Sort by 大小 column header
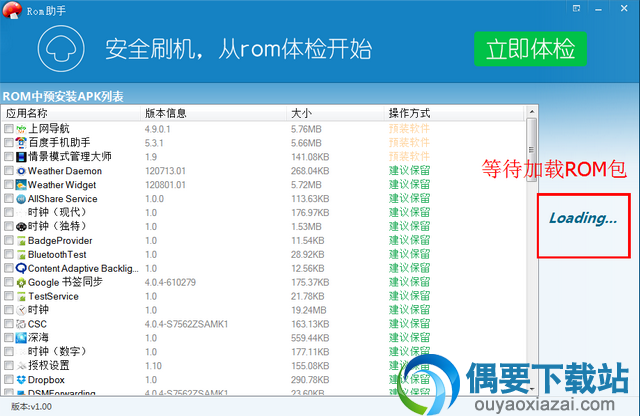This screenshot has height=416, width=640. click(335, 113)
